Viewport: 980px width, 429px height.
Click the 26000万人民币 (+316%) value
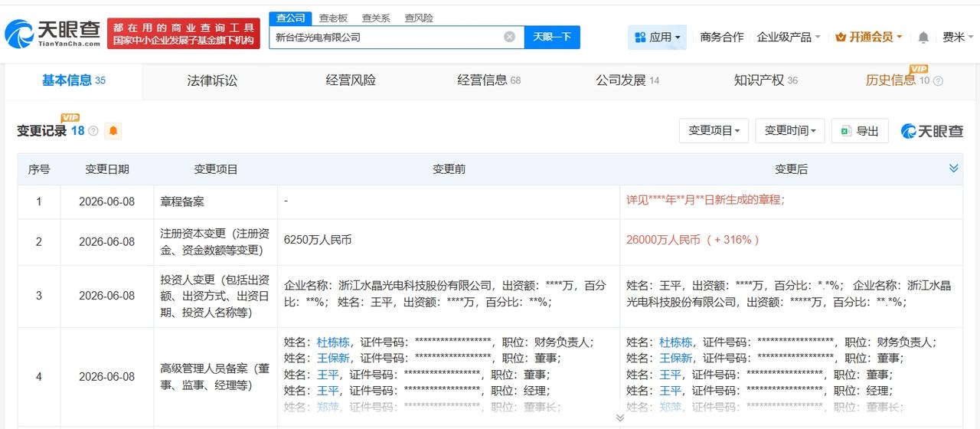[693, 240]
